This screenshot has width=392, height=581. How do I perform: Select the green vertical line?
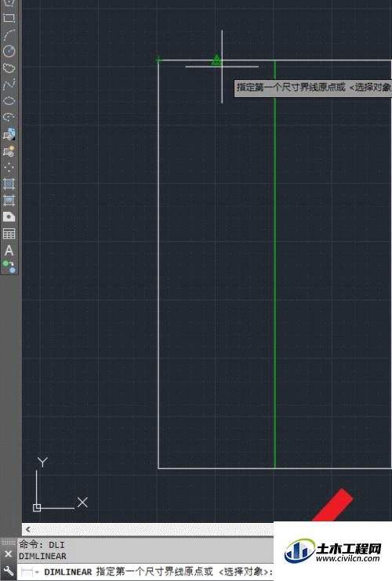(x=275, y=263)
